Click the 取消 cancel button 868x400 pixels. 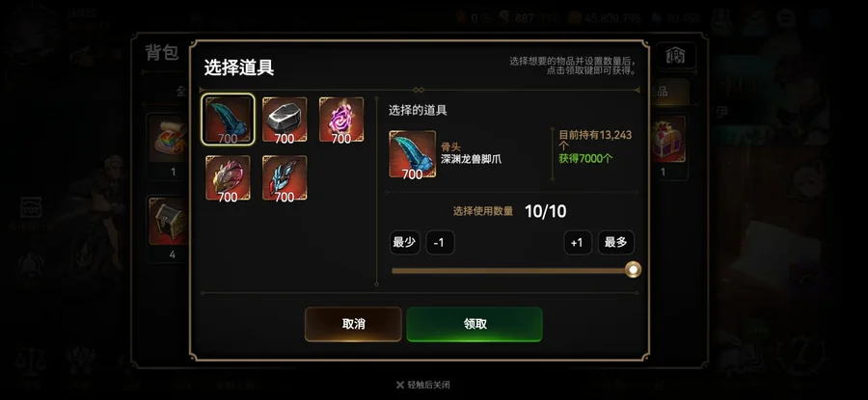[353, 324]
